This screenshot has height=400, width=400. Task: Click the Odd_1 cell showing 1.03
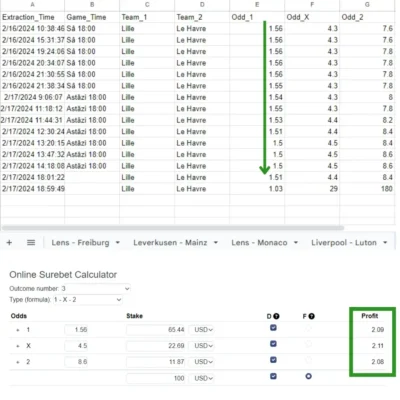257,189
